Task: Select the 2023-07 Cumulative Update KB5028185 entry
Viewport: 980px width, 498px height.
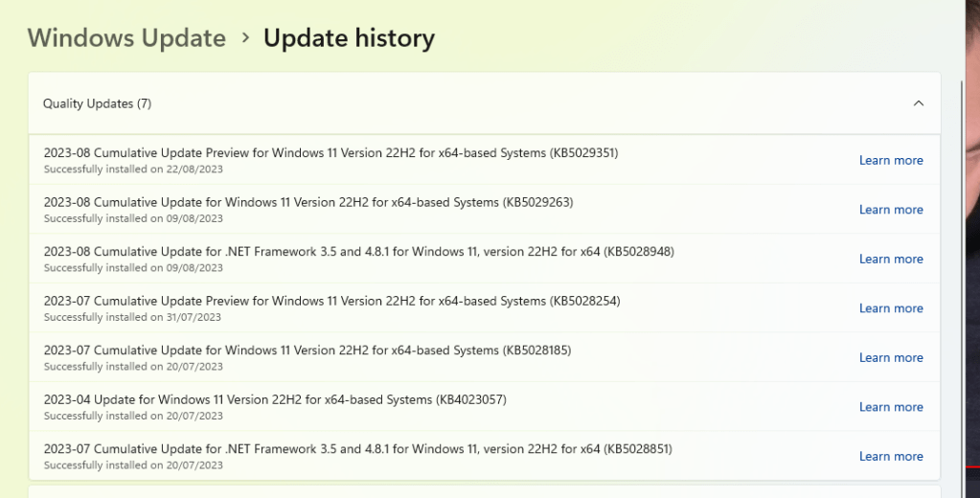Action: point(485,357)
